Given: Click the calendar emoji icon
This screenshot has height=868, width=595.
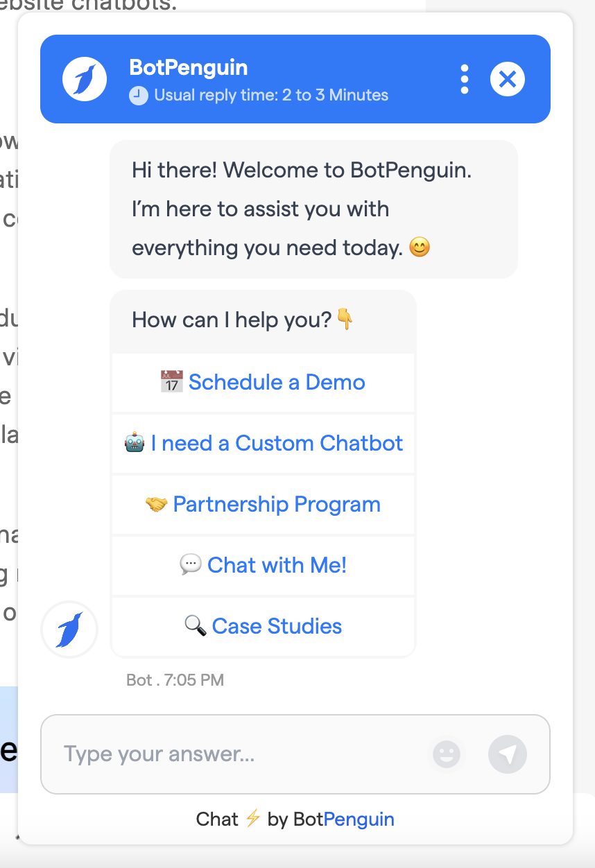Looking at the screenshot, I should [171, 382].
